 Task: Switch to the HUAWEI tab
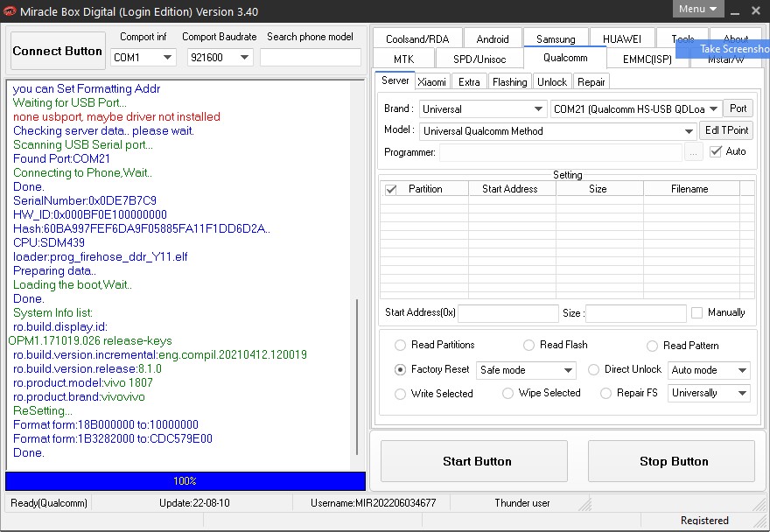pyautogui.click(x=622, y=38)
